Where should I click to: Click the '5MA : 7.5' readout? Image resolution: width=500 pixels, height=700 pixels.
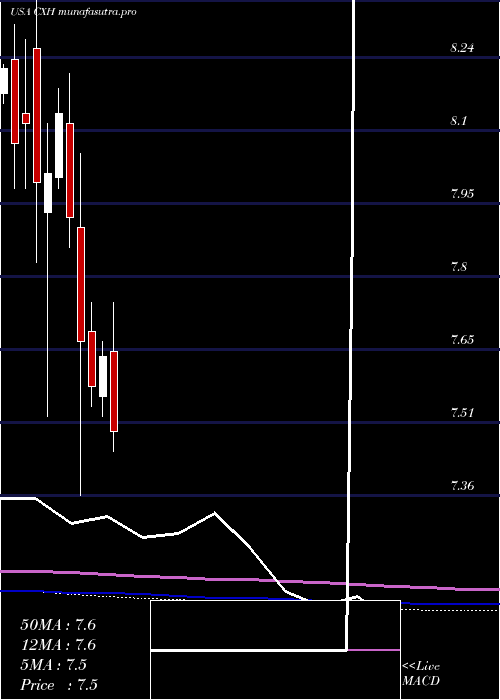(54, 665)
